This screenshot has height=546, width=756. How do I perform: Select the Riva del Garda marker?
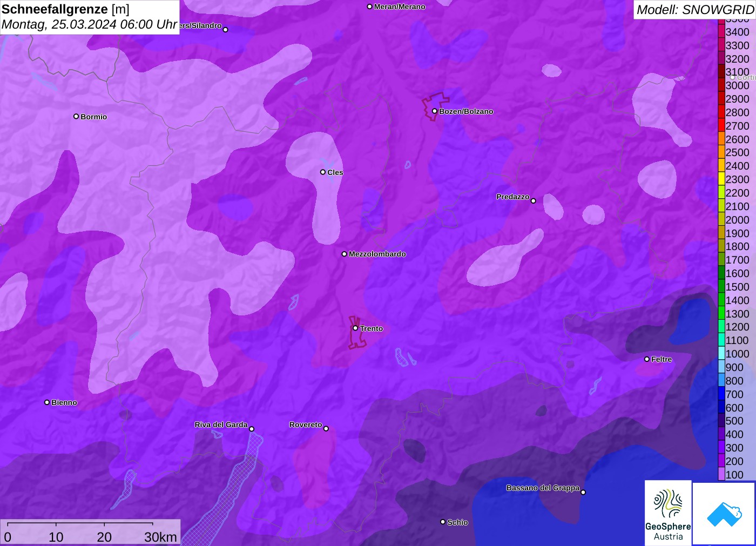[252, 429]
